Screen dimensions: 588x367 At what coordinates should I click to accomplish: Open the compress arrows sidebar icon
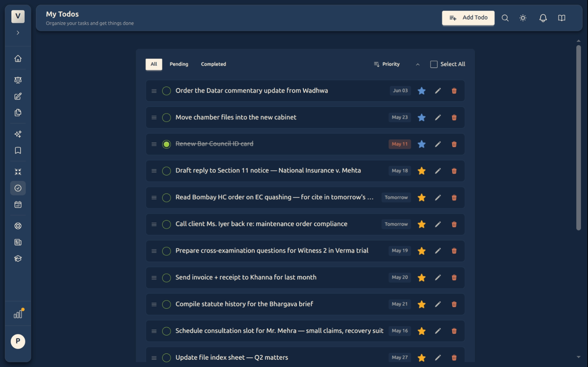pyautogui.click(x=18, y=172)
